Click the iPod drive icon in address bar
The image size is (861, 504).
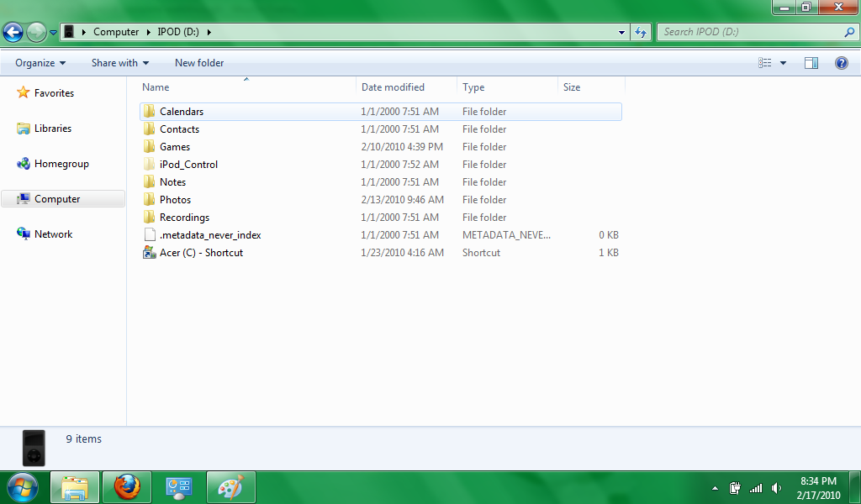point(69,31)
